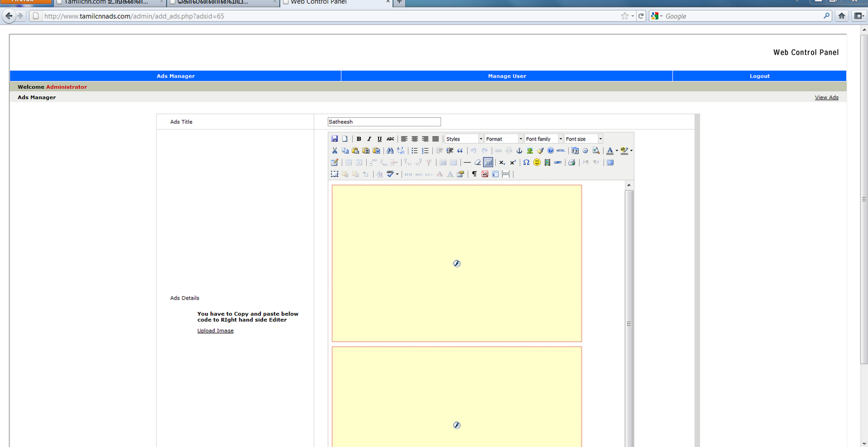Image resolution: width=868 pixels, height=447 pixels.
Task: Click the Cleanup messy code brush icon
Action: [x=540, y=151]
